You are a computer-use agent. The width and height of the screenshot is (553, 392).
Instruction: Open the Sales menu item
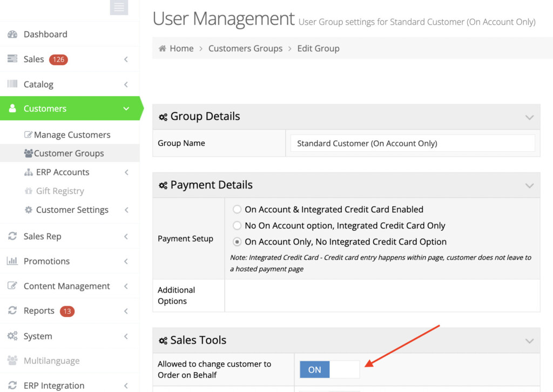(70, 59)
